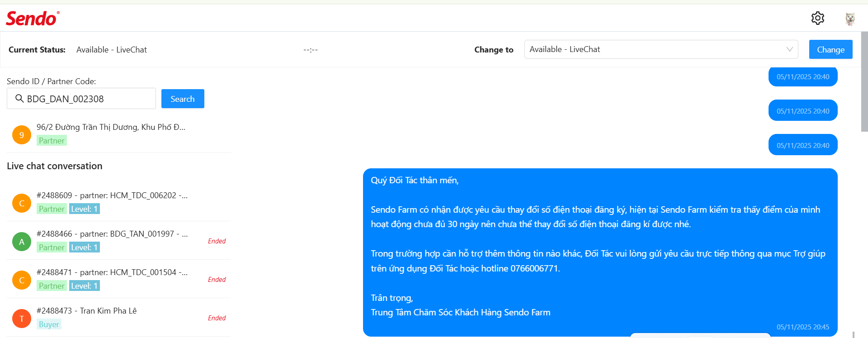The image size is (868, 338).
Task: Click the user profile avatar
Action: pos(850,19)
